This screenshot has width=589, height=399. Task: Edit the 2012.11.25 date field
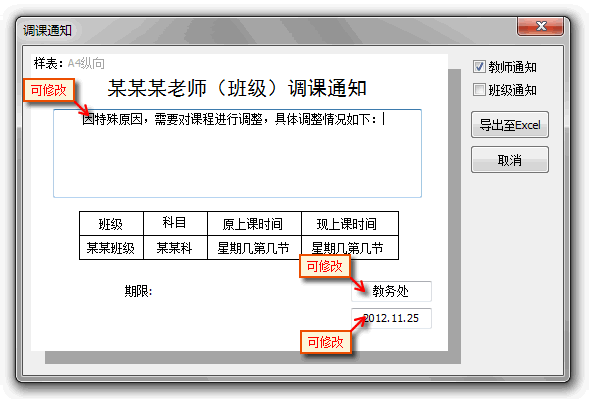pos(391,318)
